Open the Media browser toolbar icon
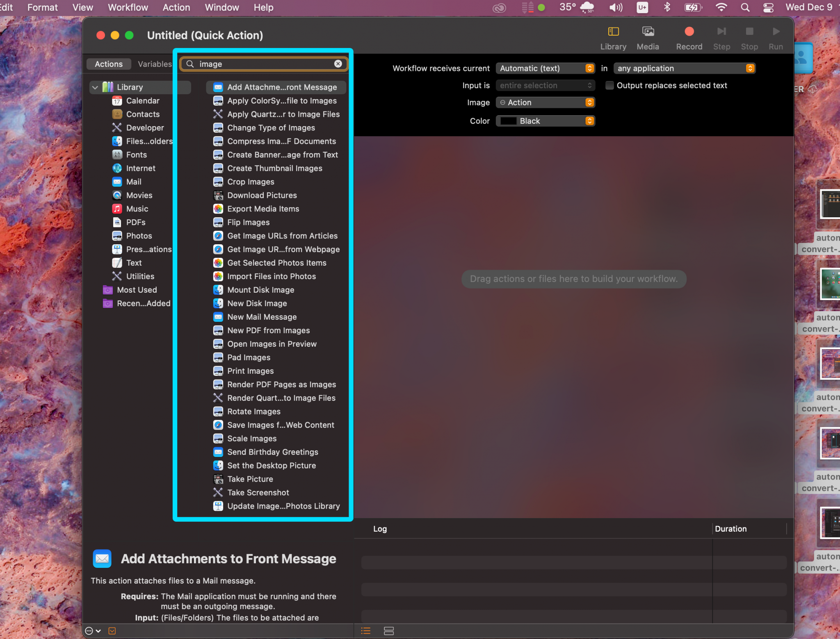This screenshot has height=639, width=840. click(x=648, y=32)
